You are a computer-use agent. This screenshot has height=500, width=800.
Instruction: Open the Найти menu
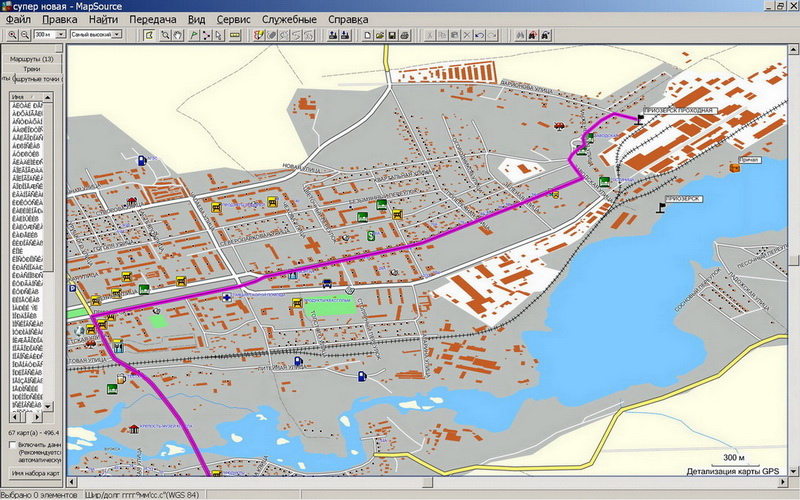pyautogui.click(x=104, y=19)
